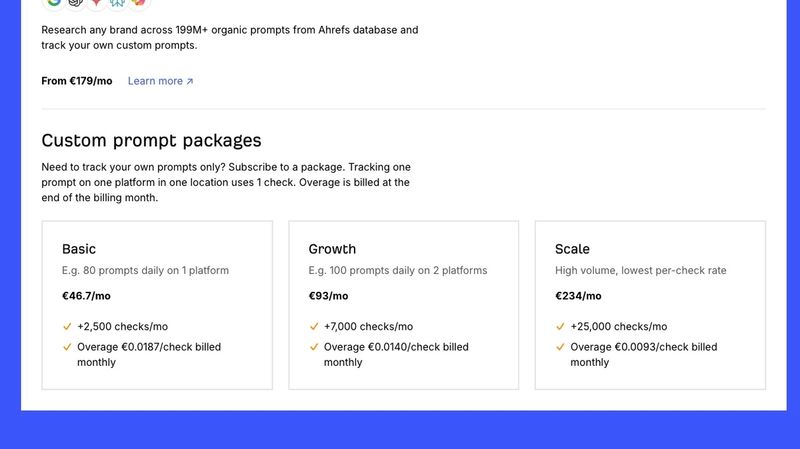Image resolution: width=800 pixels, height=449 pixels.
Task: Click 'High volume, lowest per-check rate' text
Action: click(x=640, y=270)
